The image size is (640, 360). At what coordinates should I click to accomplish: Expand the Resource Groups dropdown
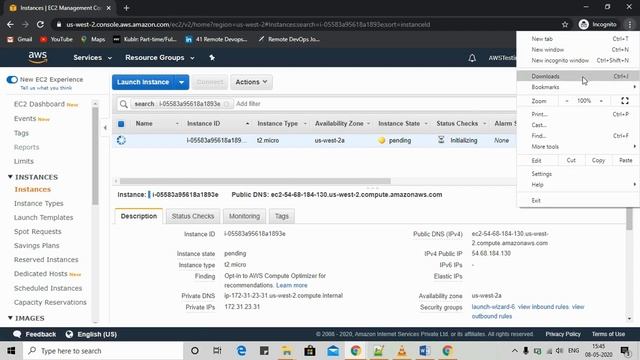160,58
